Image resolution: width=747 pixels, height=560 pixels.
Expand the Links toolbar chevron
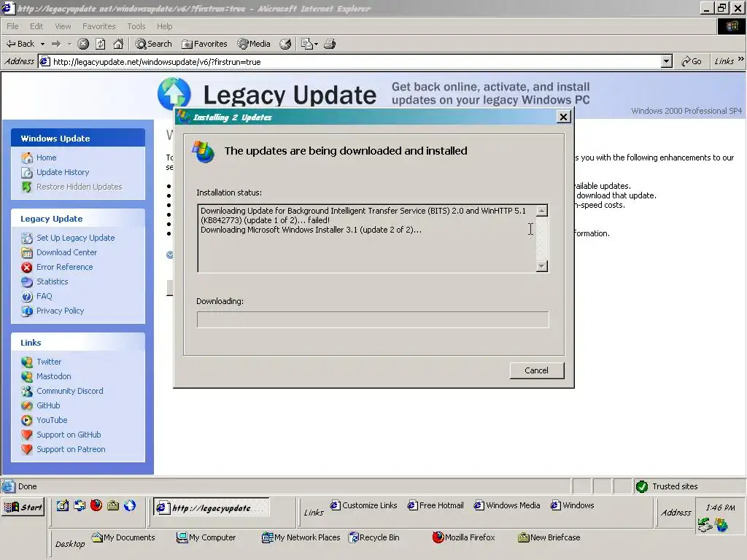[x=741, y=59]
